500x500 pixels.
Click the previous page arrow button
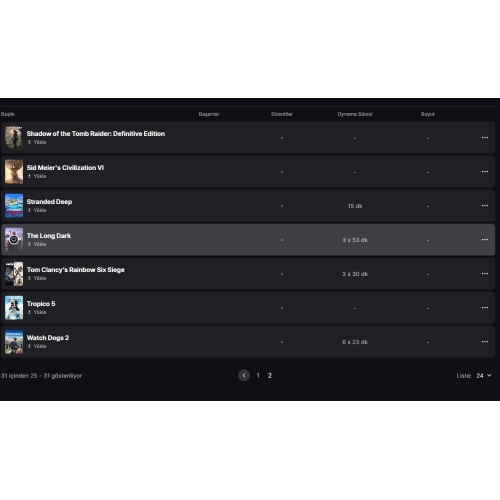tap(244, 375)
